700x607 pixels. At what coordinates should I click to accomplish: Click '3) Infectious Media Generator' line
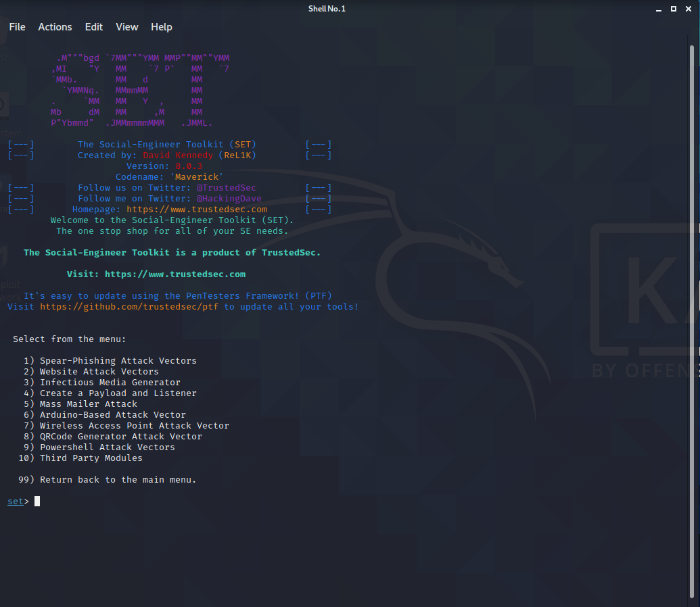pos(101,382)
